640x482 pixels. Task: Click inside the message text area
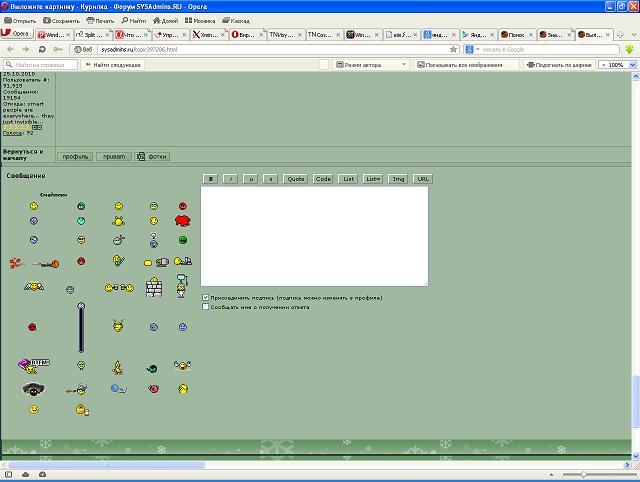point(314,236)
